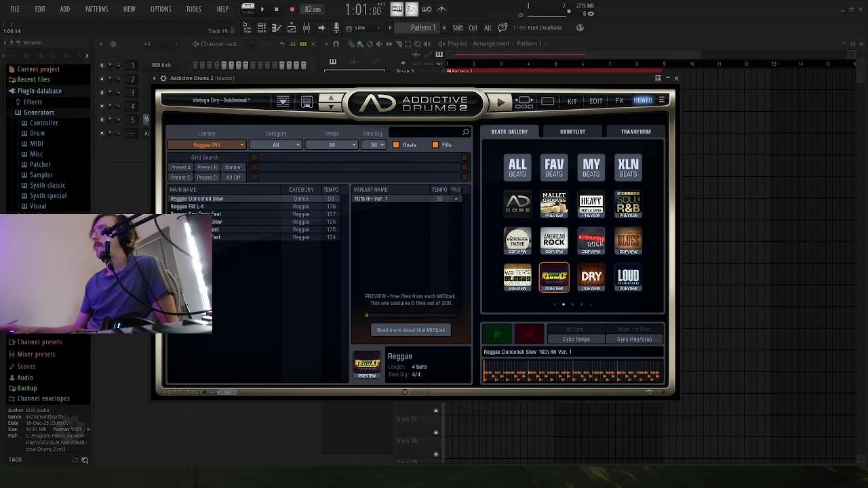Open the TOOLS menu

[193, 9]
